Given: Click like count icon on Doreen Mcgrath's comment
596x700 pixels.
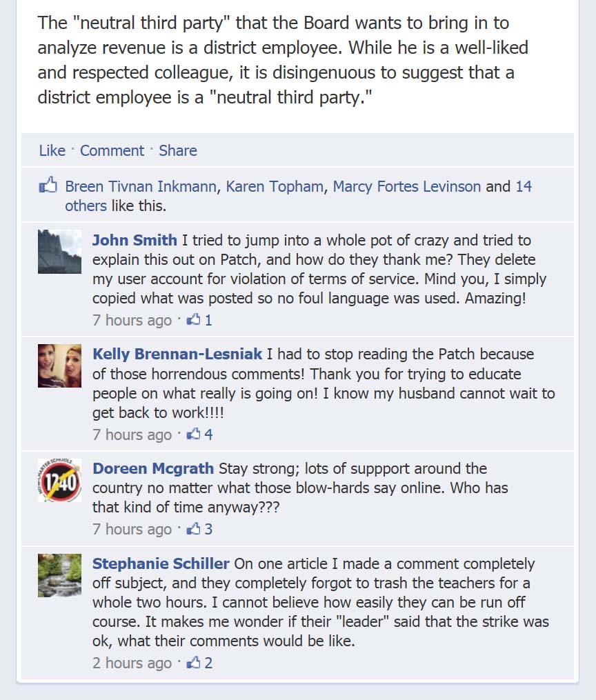Looking at the screenshot, I should coord(194,529).
